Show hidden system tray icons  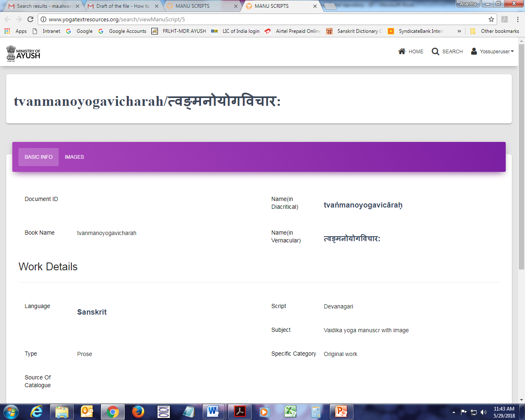[x=454, y=412]
